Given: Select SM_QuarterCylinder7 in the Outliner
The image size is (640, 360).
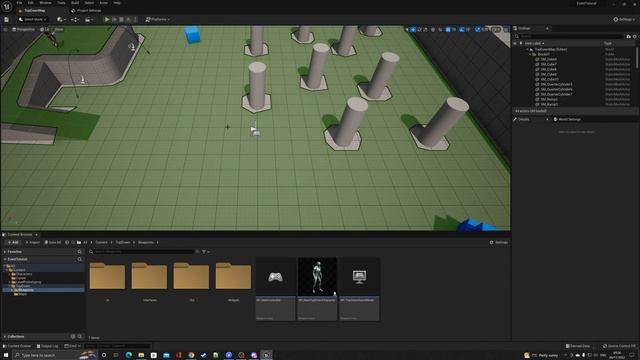Looking at the screenshot, I should (x=556, y=94).
